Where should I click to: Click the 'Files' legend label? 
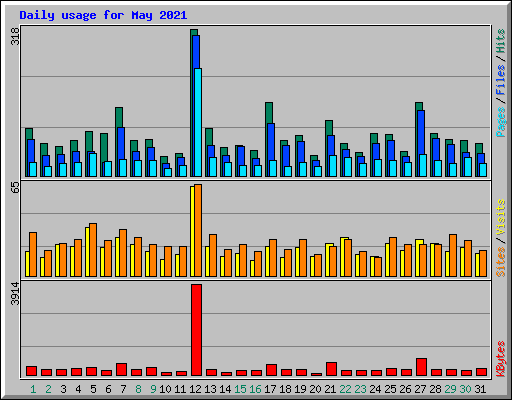[501, 79]
